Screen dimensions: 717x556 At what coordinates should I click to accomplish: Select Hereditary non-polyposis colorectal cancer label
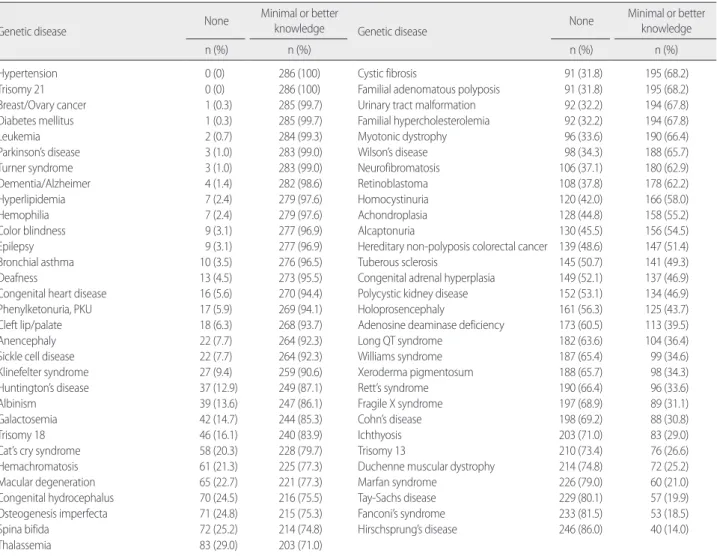pyautogui.click(x=452, y=246)
